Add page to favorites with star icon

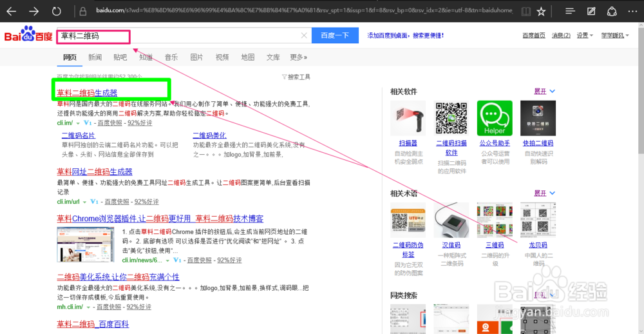coord(542,11)
